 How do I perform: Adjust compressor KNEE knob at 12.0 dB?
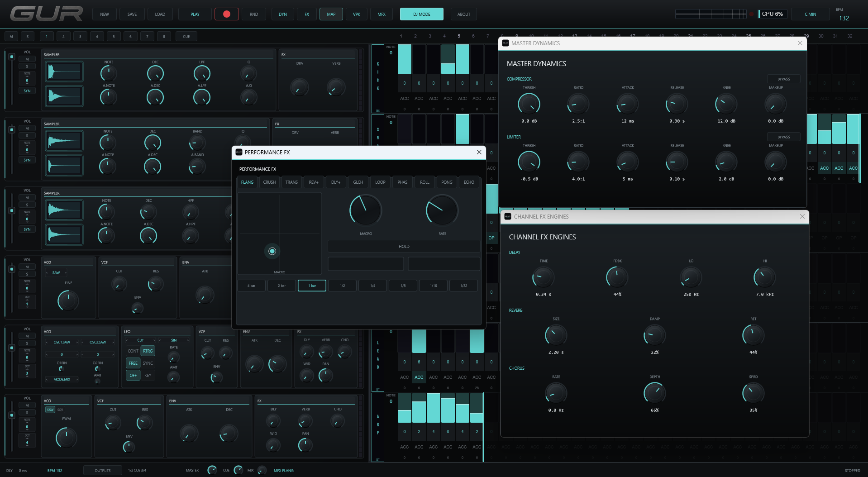(x=726, y=104)
